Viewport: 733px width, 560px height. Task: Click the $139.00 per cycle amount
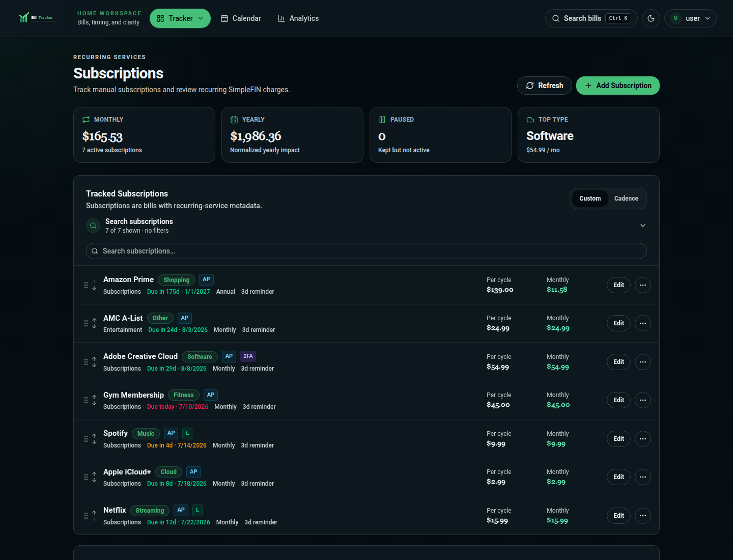500,290
